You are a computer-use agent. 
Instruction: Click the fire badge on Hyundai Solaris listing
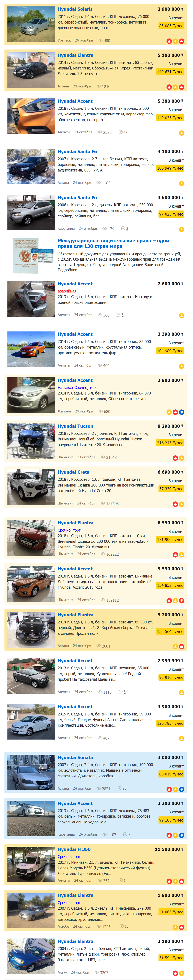169,41
